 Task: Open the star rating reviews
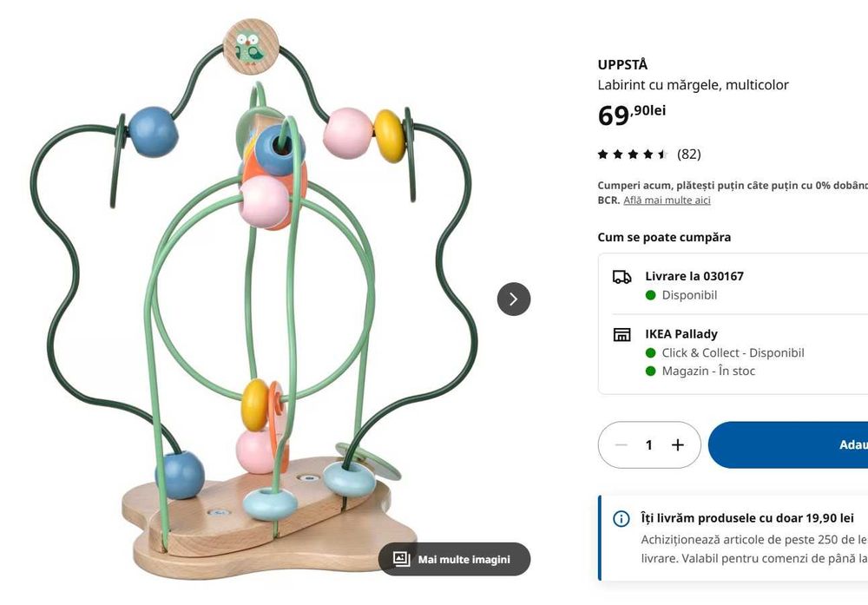click(633, 155)
